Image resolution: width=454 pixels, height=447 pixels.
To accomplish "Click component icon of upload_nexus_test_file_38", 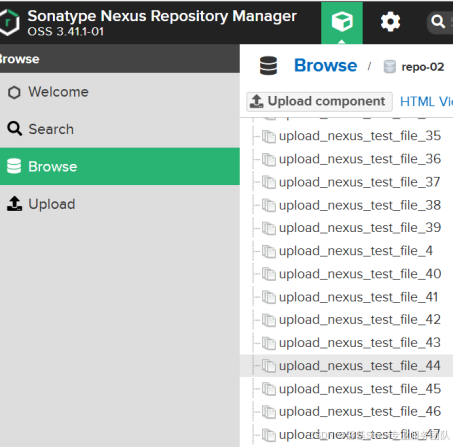I will click(x=269, y=205).
